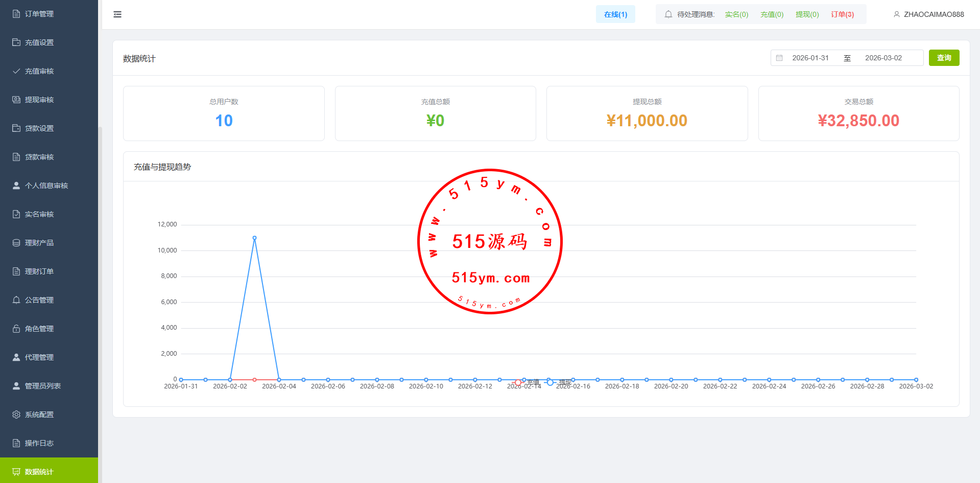Click the calendar icon in date range
Viewport: 980px width, 483px height.
tap(779, 58)
